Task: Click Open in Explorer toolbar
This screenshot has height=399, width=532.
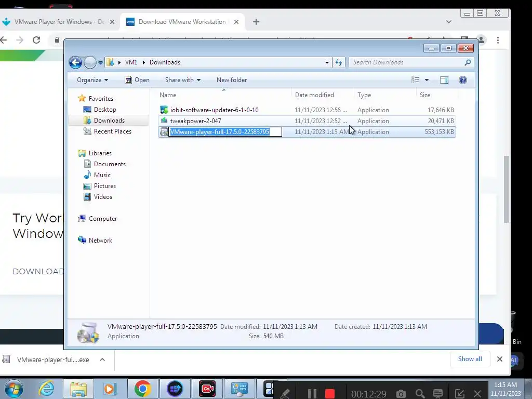Action: (x=137, y=80)
